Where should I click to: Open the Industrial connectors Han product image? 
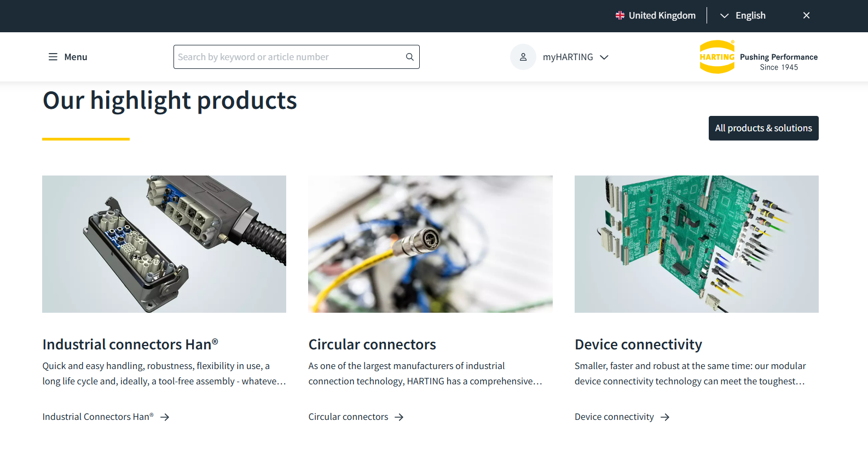click(x=164, y=244)
